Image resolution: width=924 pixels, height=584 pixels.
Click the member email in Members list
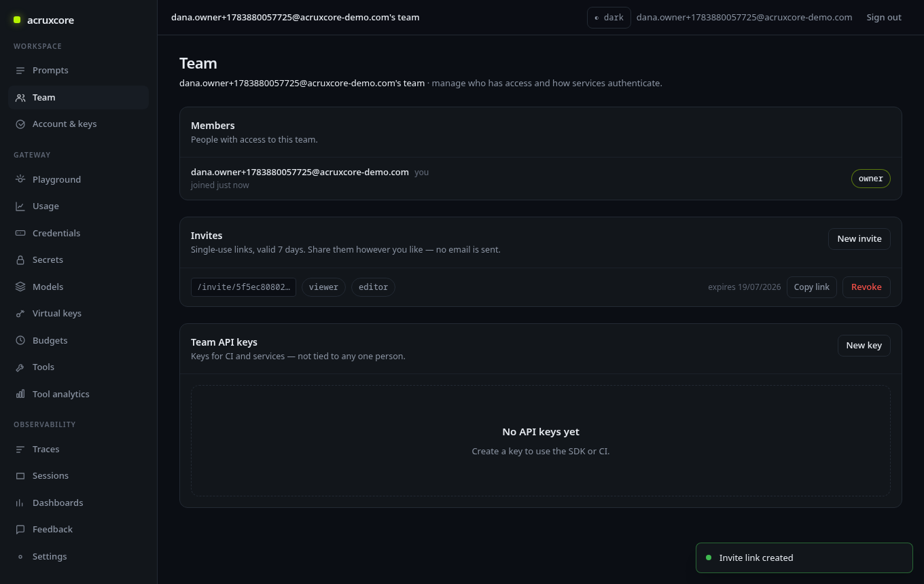[x=300, y=172]
